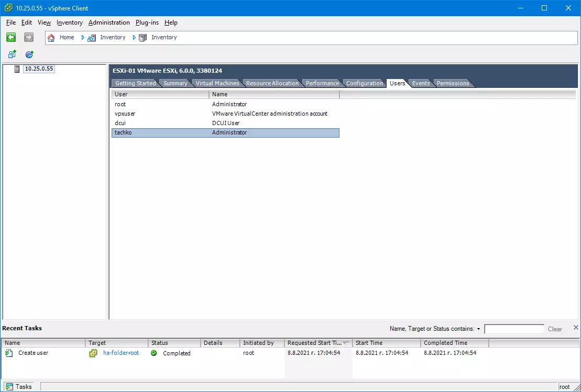Click the Tasks button in status bar
The image size is (581, 392).
pyautogui.click(x=18, y=386)
